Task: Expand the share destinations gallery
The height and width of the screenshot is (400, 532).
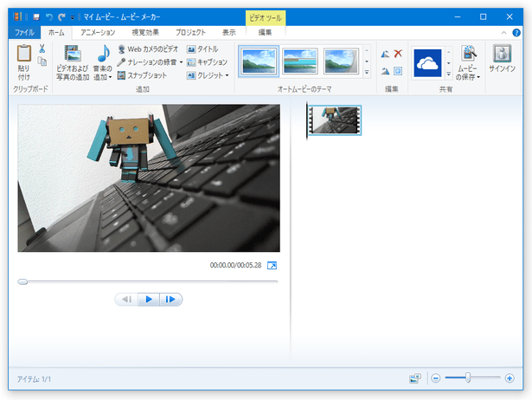Action: 449,74
